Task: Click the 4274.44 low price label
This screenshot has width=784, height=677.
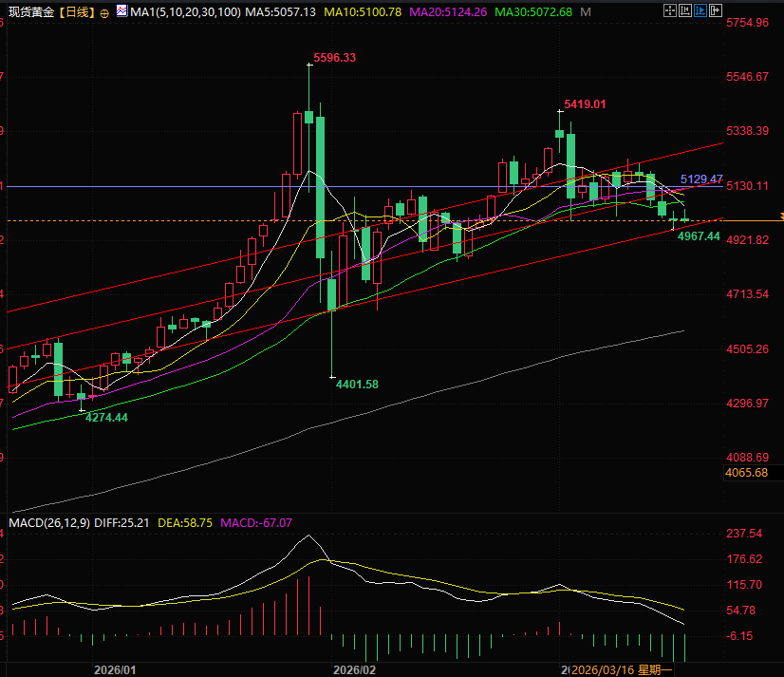Action: [106, 417]
